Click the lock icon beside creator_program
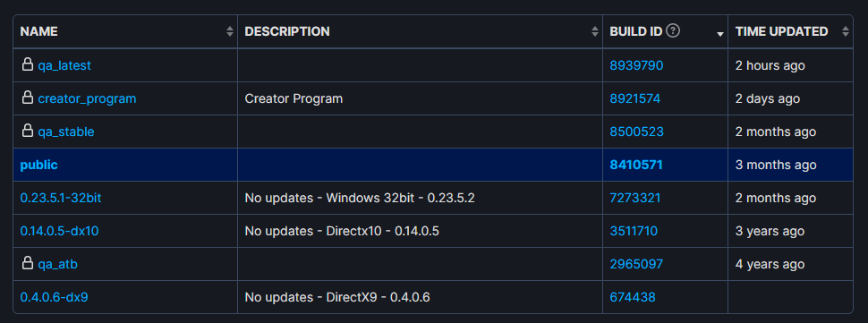The image size is (868, 323). point(27,98)
